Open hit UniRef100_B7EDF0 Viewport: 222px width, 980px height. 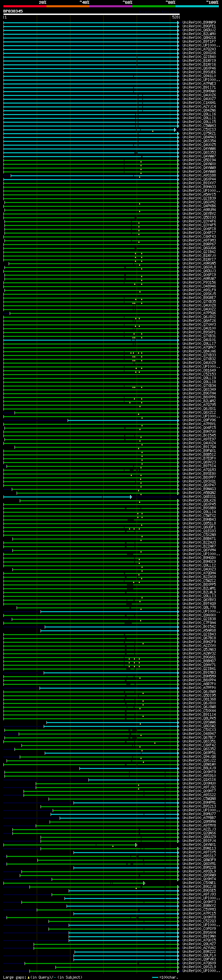point(199,459)
